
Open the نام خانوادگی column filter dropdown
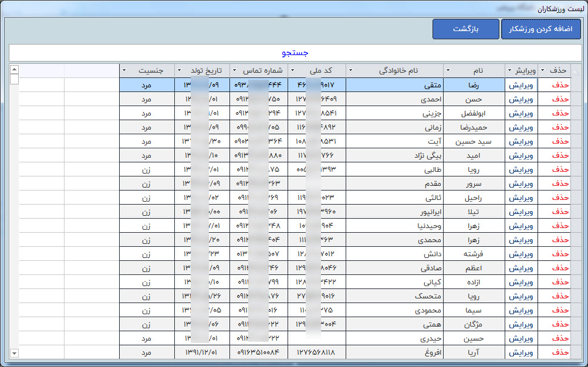pyautogui.click(x=350, y=70)
